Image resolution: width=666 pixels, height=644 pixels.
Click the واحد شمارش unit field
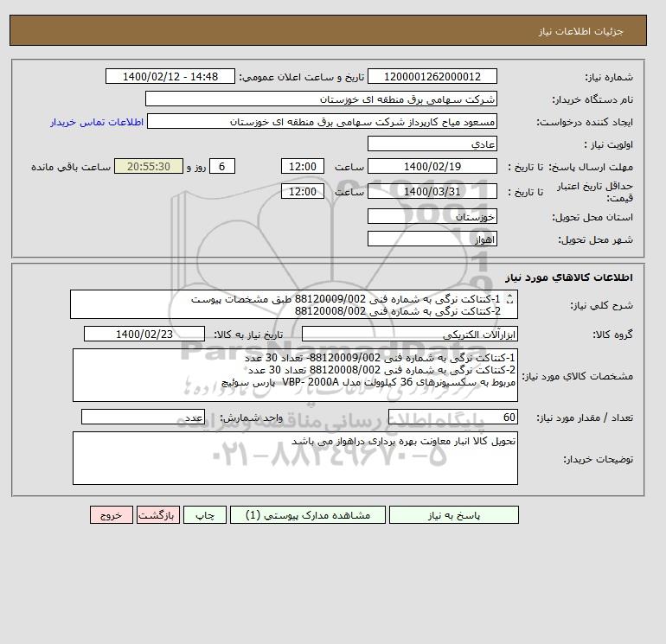(x=143, y=417)
